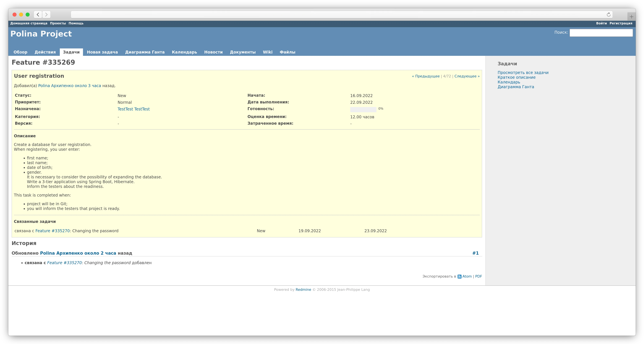Select assignee TestTest TestTest
Screen dimensions: 644x344
pos(133,109)
